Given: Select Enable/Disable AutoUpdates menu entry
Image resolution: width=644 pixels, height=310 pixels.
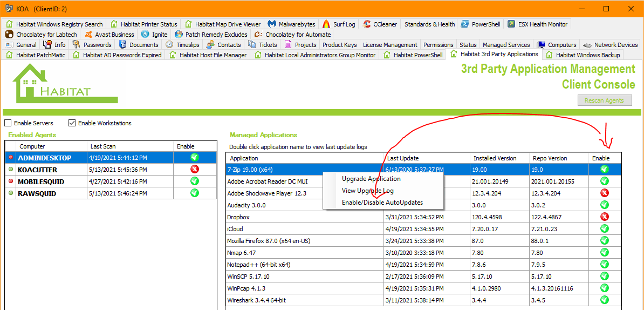Looking at the screenshot, I should point(382,203).
